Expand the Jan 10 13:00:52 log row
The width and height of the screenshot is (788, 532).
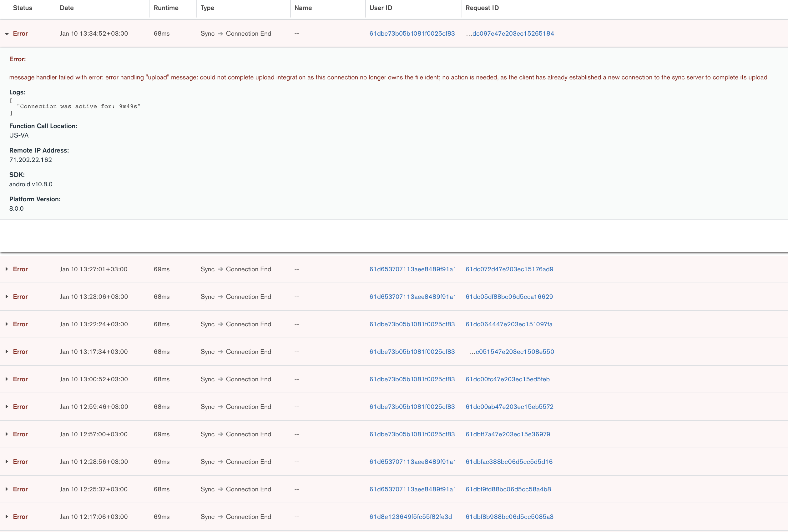7,379
